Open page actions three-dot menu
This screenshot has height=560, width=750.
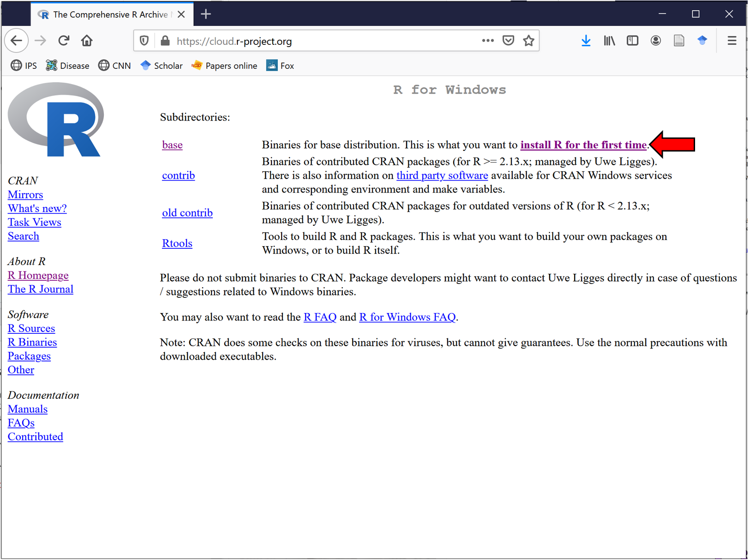point(488,41)
